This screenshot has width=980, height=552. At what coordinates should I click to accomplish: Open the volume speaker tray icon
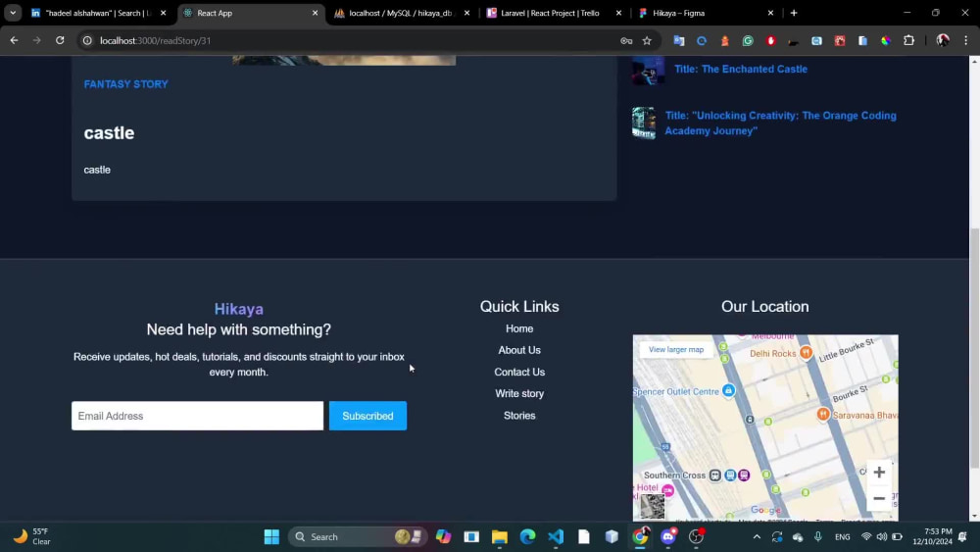click(881, 537)
